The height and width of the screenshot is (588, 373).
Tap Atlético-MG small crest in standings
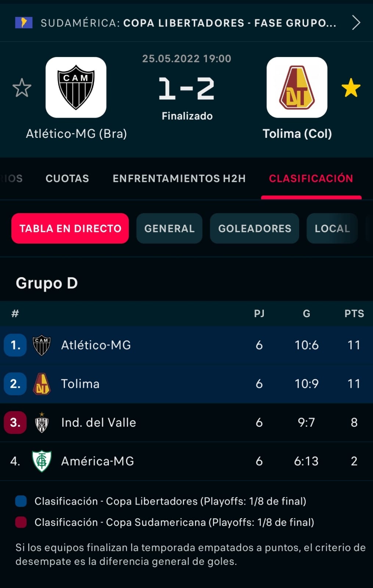(x=42, y=345)
